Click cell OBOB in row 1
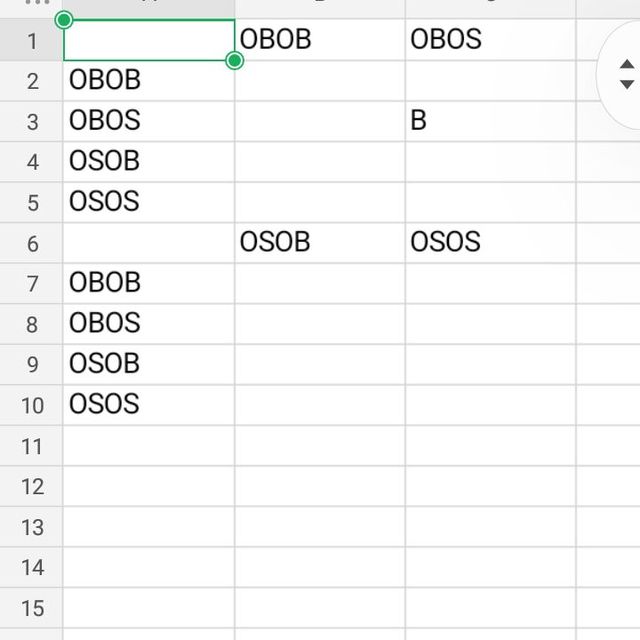 tap(320, 40)
